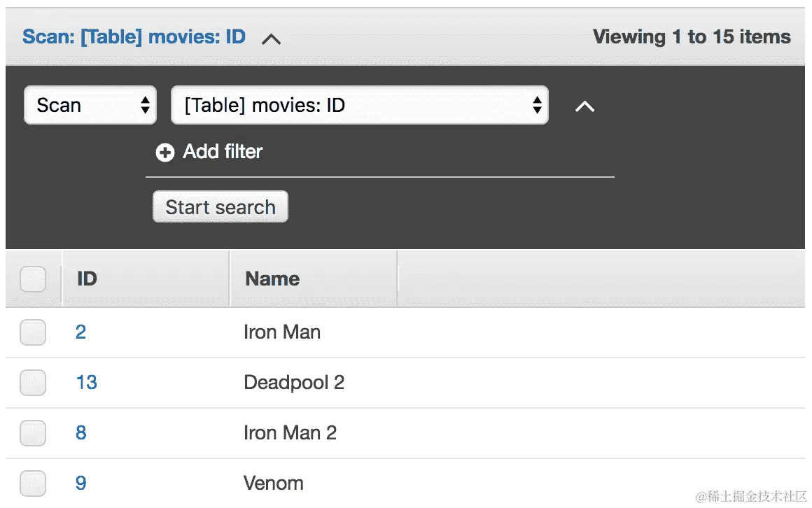Screen dimensions: 812x508
Task: Open item with ID 2
Action: click(80, 332)
